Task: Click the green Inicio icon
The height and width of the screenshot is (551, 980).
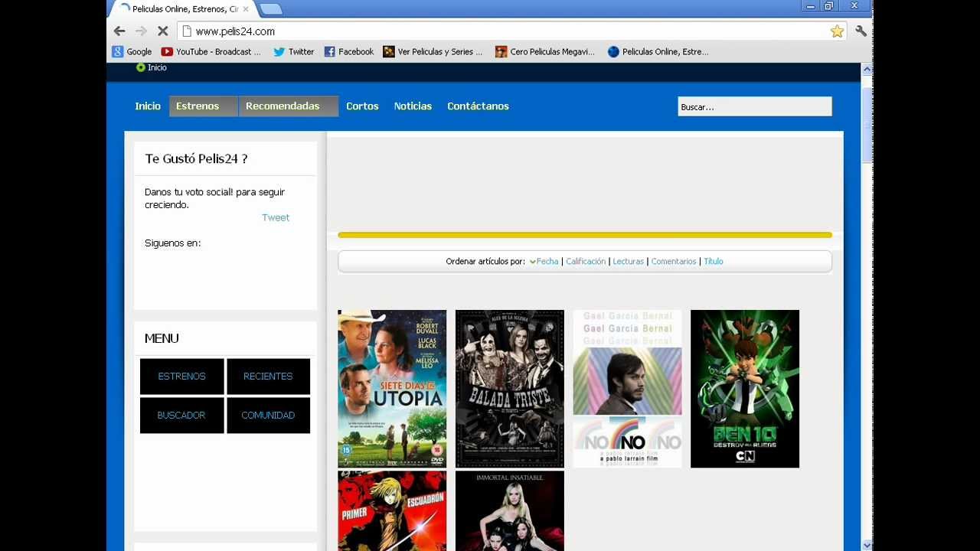Action: click(x=141, y=67)
